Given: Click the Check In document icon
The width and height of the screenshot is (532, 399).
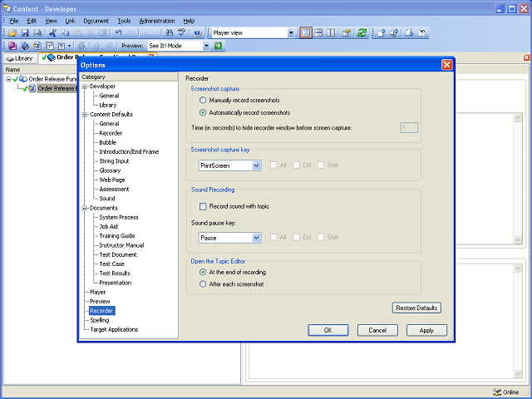Looking at the screenshot, I should pyautogui.click(x=382, y=33).
